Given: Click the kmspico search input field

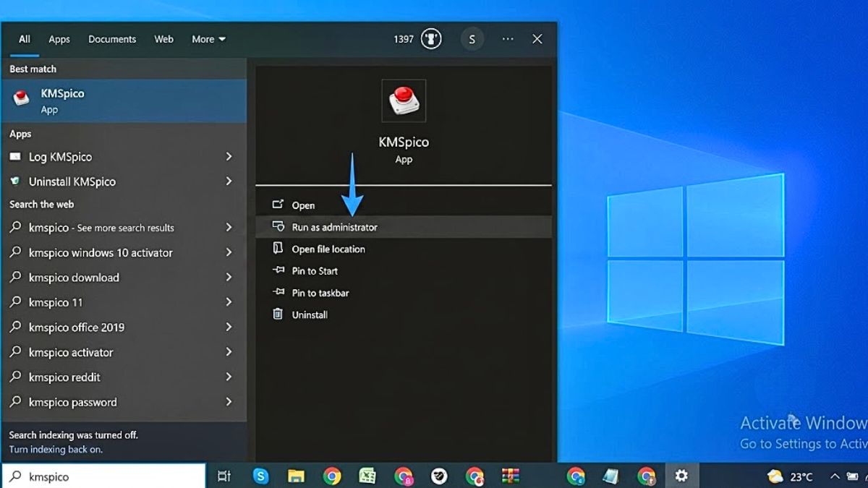Looking at the screenshot, I should pos(103,476).
